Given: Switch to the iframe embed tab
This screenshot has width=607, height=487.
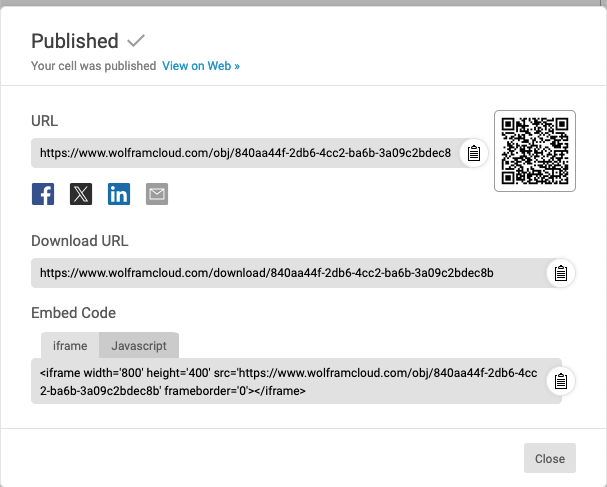Looking at the screenshot, I should tap(70, 345).
